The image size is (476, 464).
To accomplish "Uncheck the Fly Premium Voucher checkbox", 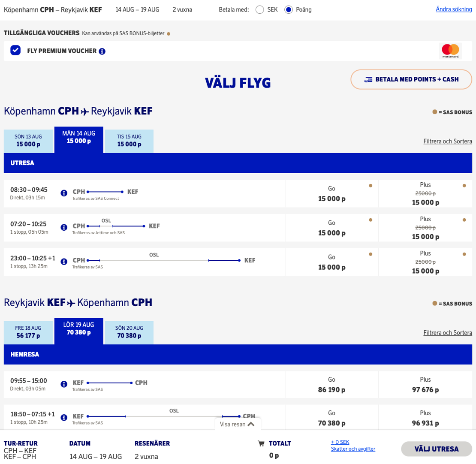I will [x=15, y=50].
